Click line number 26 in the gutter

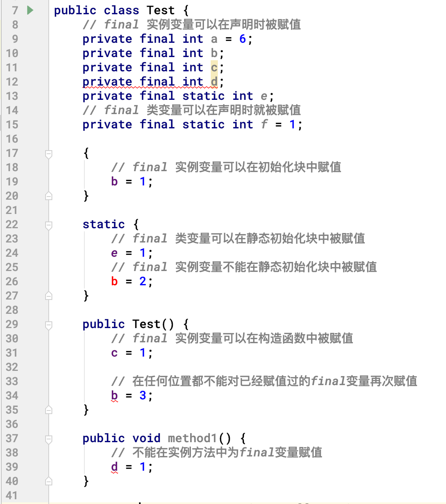[x=12, y=281]
